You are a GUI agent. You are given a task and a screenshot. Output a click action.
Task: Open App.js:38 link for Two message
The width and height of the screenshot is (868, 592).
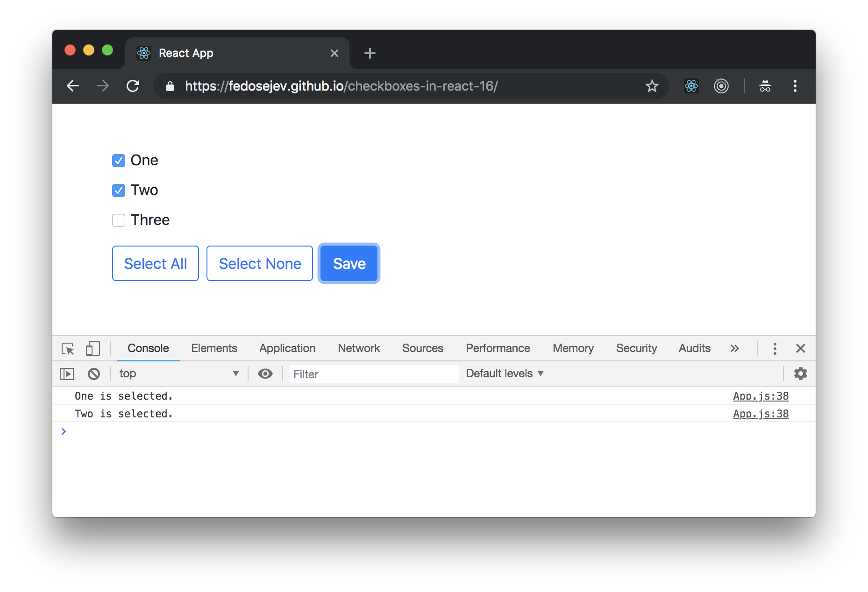761,414
